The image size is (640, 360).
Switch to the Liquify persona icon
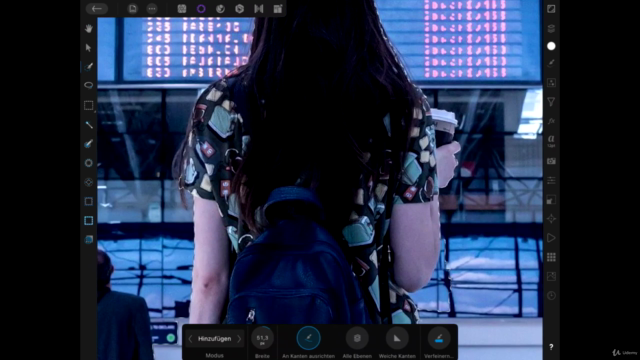[x=220, y=9]
